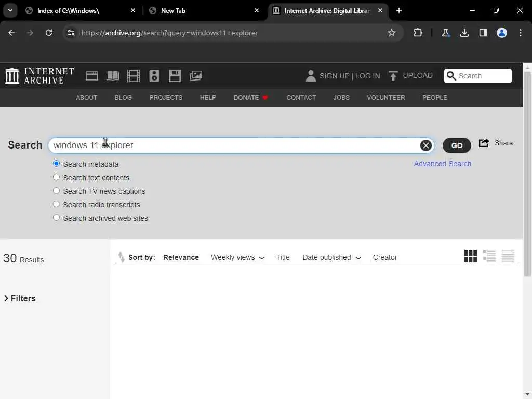Switch to compact list view
The height and width of the screenshot is (399, 532).
pyautogui.click(x=508, y=256)
